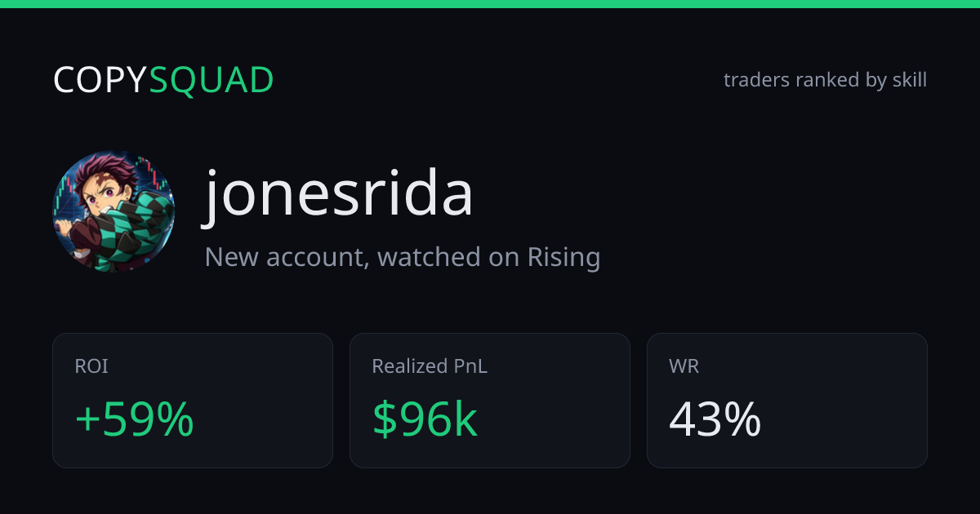
Task: Click the $96k realized profit value
Action: pyautogui.click(x=425, y=420)
